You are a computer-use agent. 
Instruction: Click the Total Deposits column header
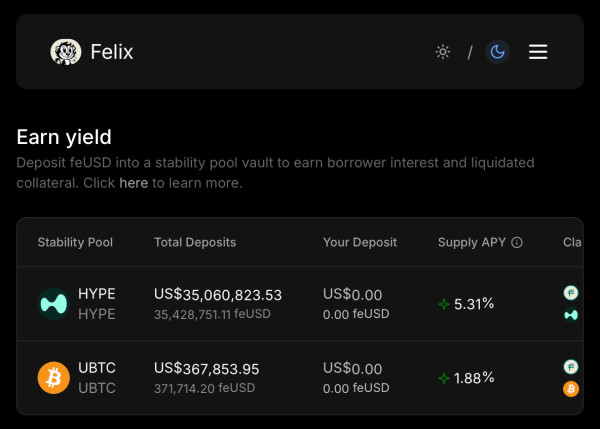click(x=195, y=242)
